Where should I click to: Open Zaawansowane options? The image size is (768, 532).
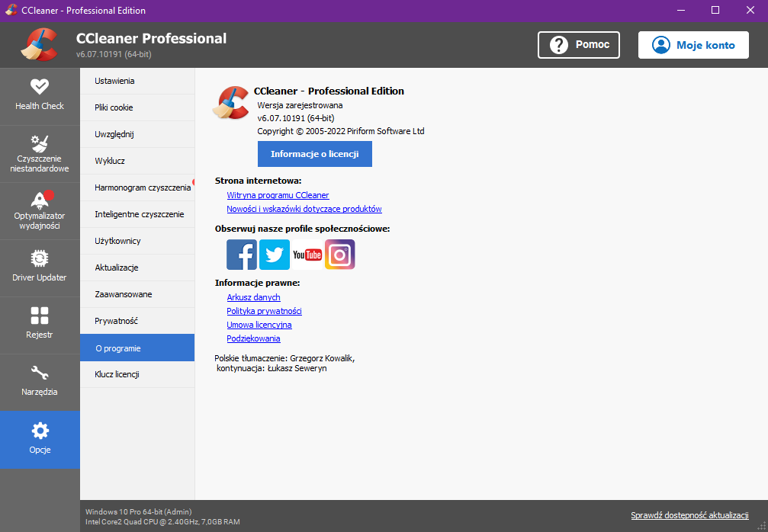[x=137, y=294]
